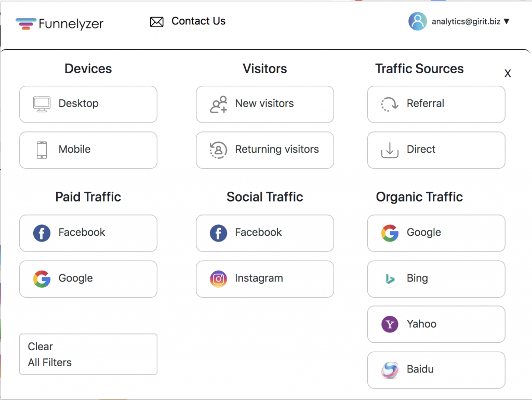
Task: Click the Baidu logo icon
Action: (x=390, y=370)
